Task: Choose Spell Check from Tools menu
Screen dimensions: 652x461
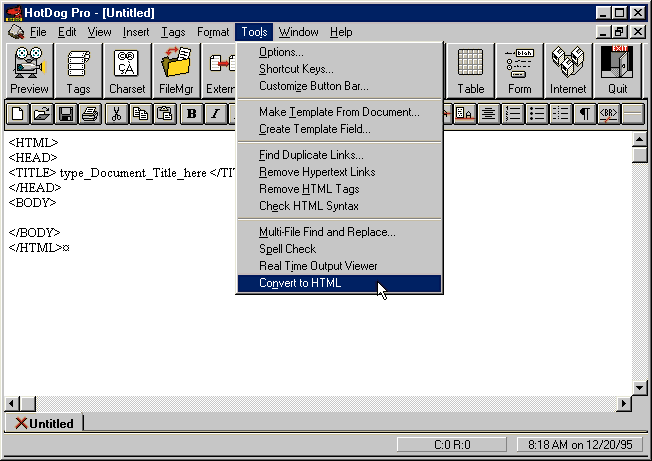Action: [287, 249]
